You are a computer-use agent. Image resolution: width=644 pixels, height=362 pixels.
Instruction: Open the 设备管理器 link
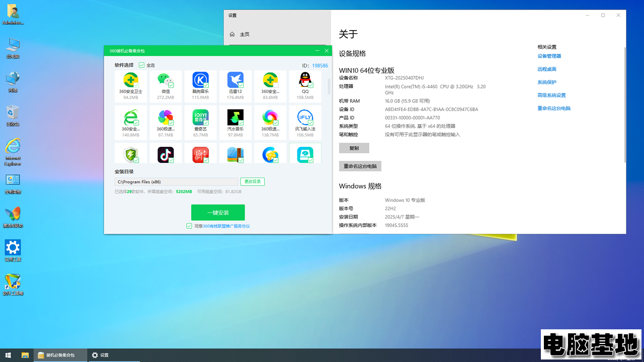pos(549,56)
